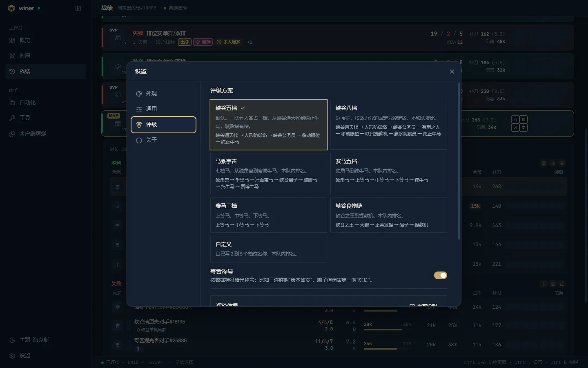Image resolution: width=588 pixels, height=368 pixels.
Task: Click the 超神 crown badge
Action: (203, 42)
